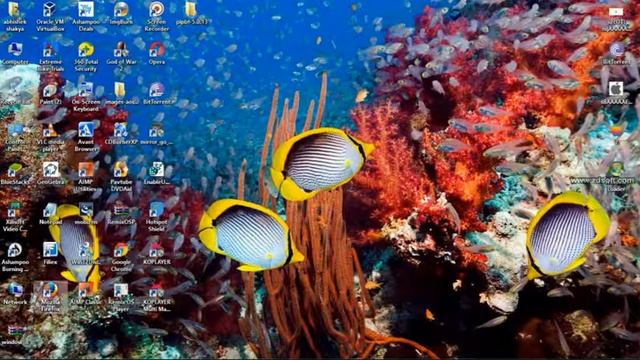Image resolution: width=640 pixels, height=360 pixels.
Task: Select the Ashampoo Burning Studio icon
Action: (15, 250)
